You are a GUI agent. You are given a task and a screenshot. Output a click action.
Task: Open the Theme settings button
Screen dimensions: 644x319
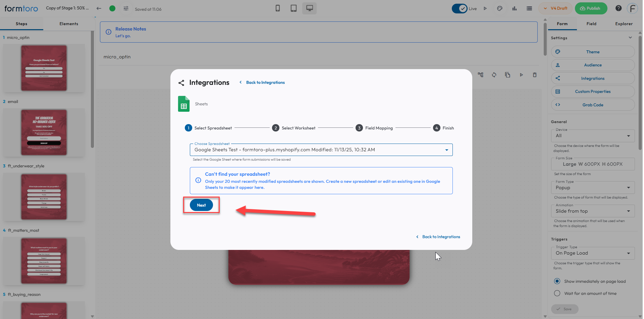coord(593,52)
